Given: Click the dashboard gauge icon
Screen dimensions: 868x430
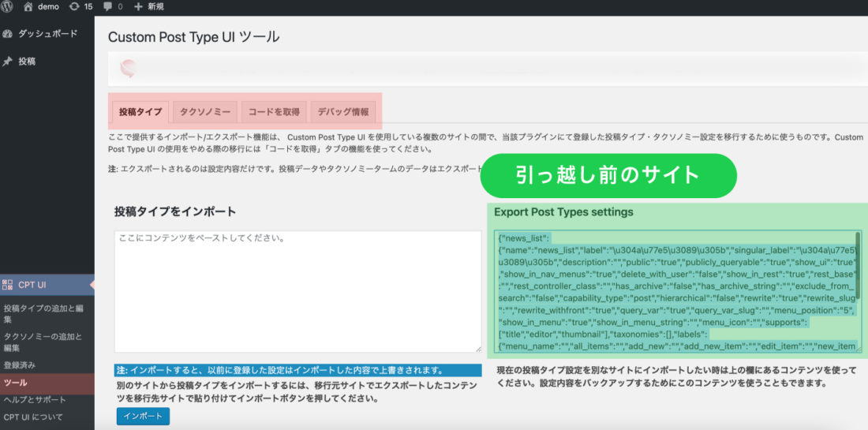Looking at the screenshot, I should [x=7, y=34].
